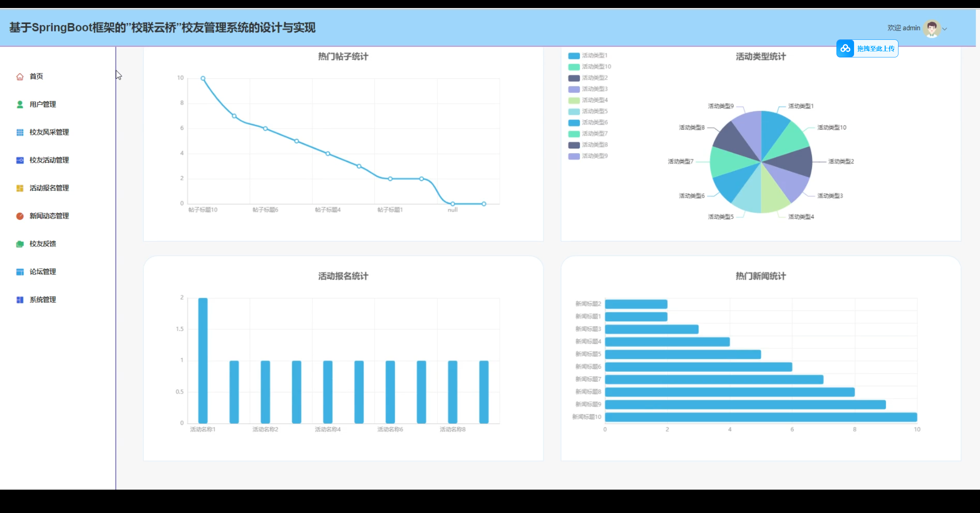Click the blue icon beside 校友活动管理
The width and height of the screenshot is (980, 513).
tap(20, 160)
